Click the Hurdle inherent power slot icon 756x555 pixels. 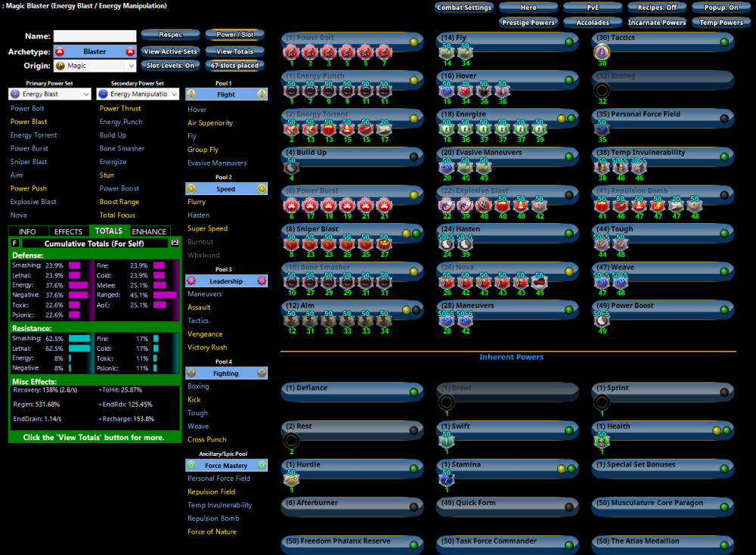tap(291, 479)
